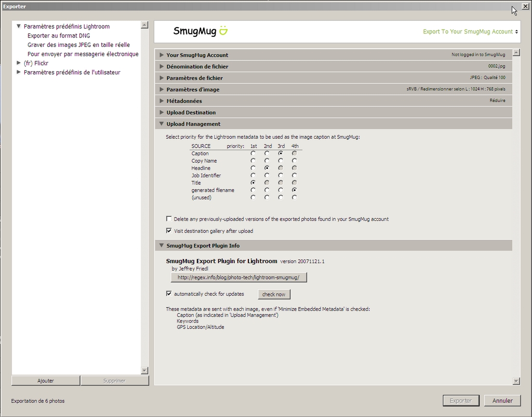This screenshot has height=417, width=532.
Task: Click 'JPEG : Qualité 100' summary text
Action: [x=487, y=78]
